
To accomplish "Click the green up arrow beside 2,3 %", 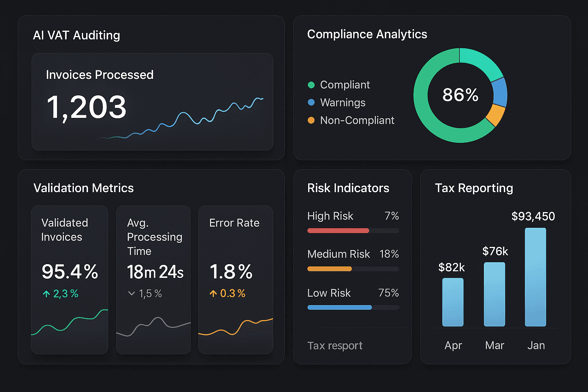I will click(46, 294).
